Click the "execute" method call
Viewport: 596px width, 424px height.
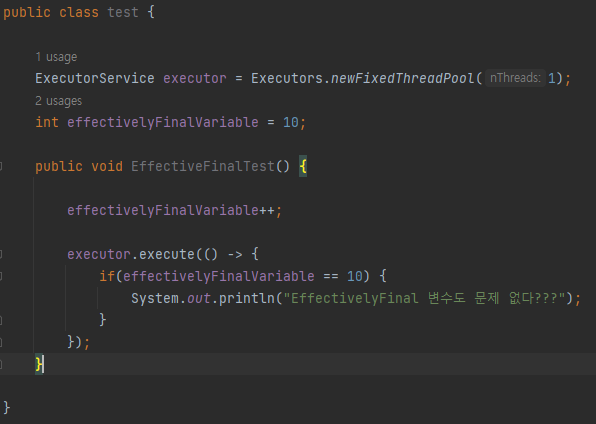click(x=167, y=254)
